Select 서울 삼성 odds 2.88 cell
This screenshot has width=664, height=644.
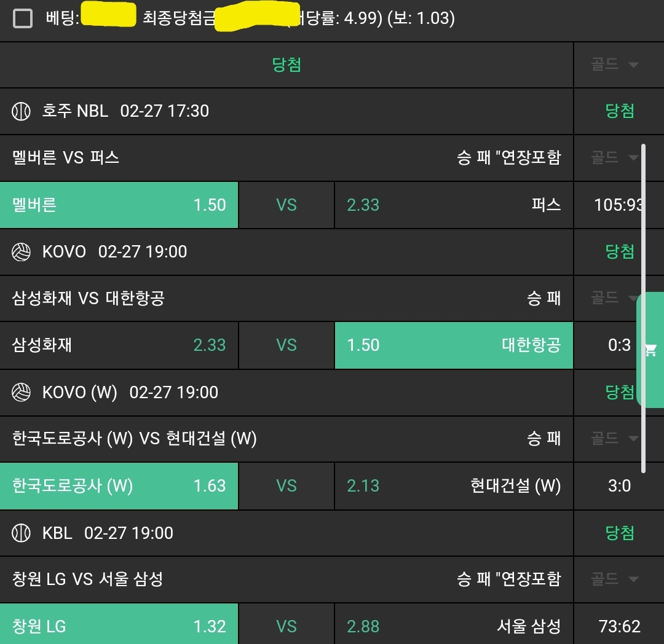[x=454, y=626]
